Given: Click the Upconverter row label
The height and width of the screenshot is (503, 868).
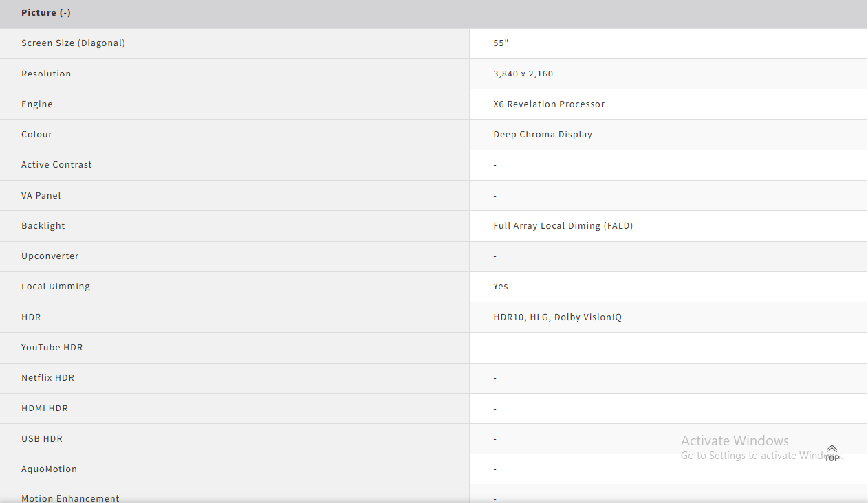Looking at the screenshot, I should tap(50, 256).
